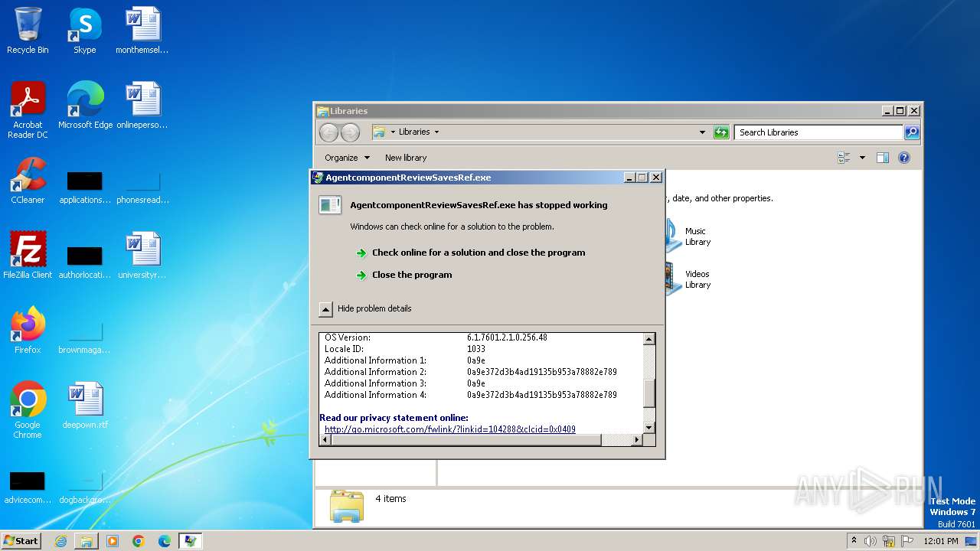Select the onlineperso Word document icon
This screenshot has width=980, height=551.
pos(142,106)
